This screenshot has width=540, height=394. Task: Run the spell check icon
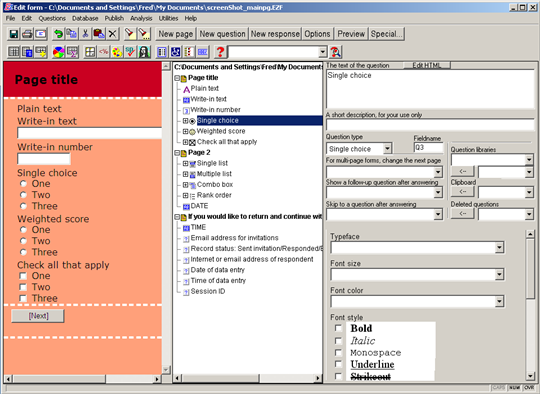click(131, 52)
